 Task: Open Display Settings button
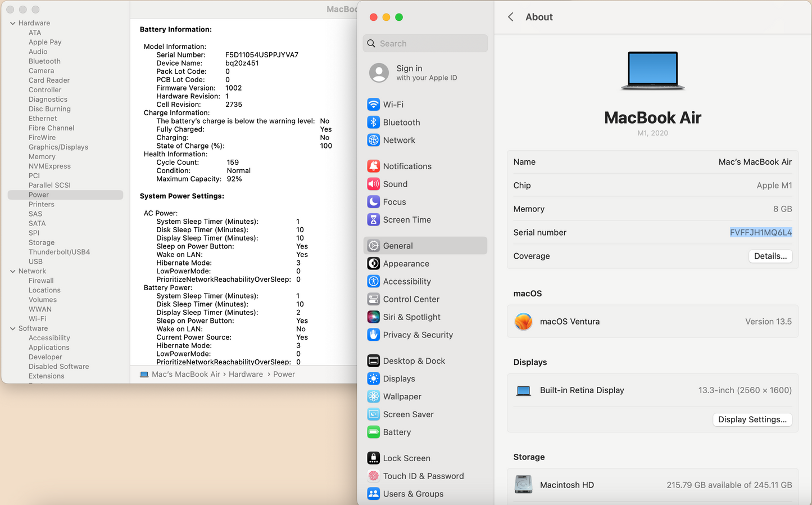pyautogui.click(x=752, y=420)
